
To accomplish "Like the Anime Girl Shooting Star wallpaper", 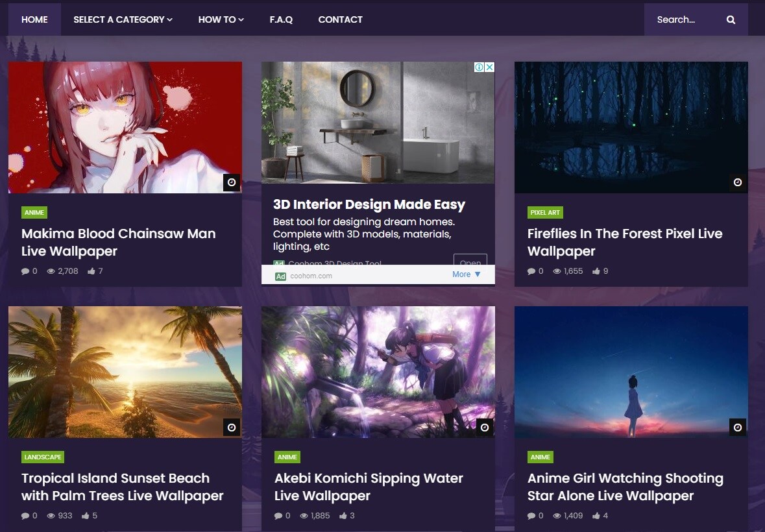I will [x=596, y=516].
